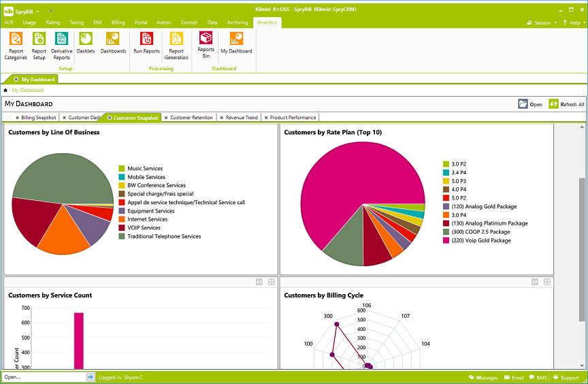
Task: Open the quick access toolbar customize arrow
Action: [x=51, y=12]
